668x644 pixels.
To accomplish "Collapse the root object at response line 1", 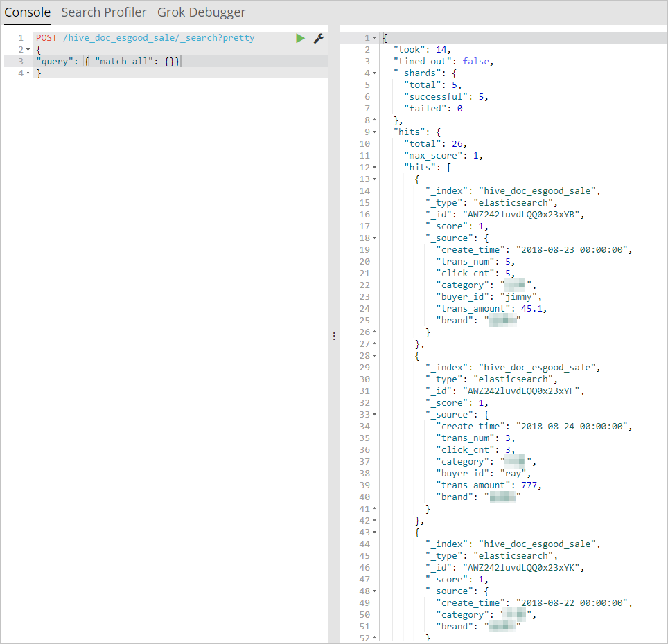I will (375, 38).
